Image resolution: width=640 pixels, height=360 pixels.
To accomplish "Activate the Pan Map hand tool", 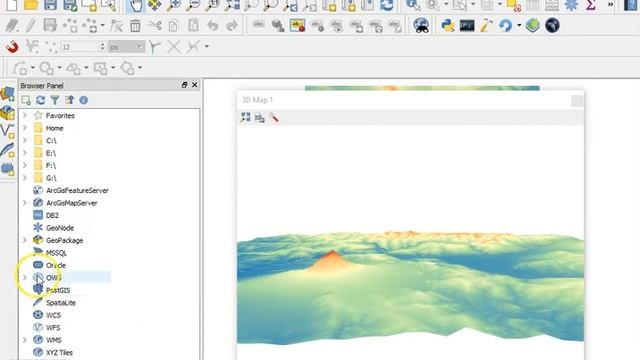I will click(135, 5).
